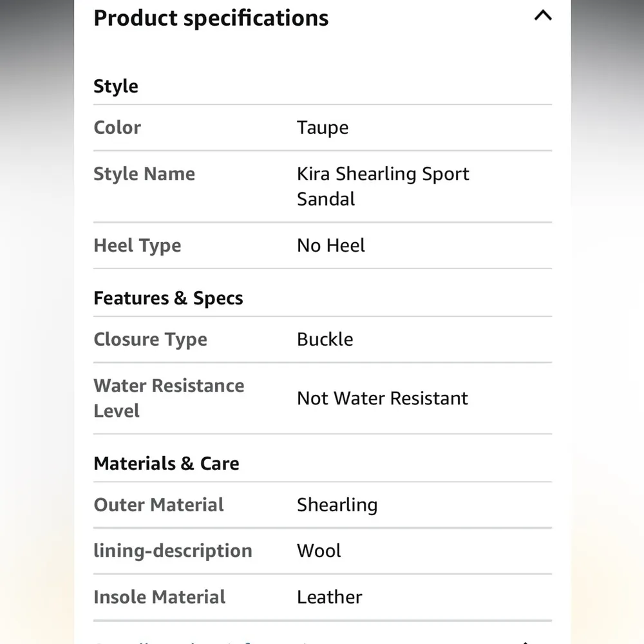The image size is (644, 644).
Task: Select the lining-description label
Action: (173, 551)
